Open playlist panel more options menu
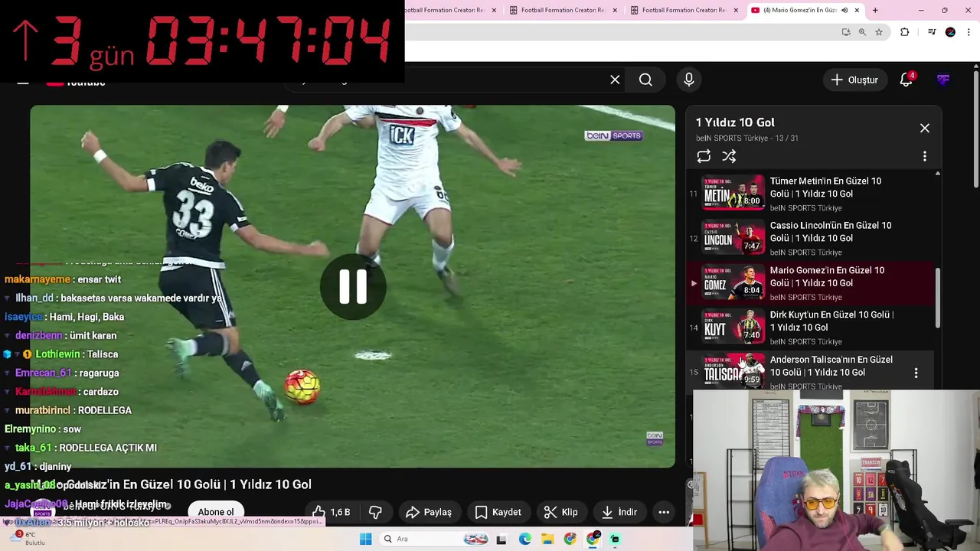This screenshot has width=980, height=551. click(925, 156)
